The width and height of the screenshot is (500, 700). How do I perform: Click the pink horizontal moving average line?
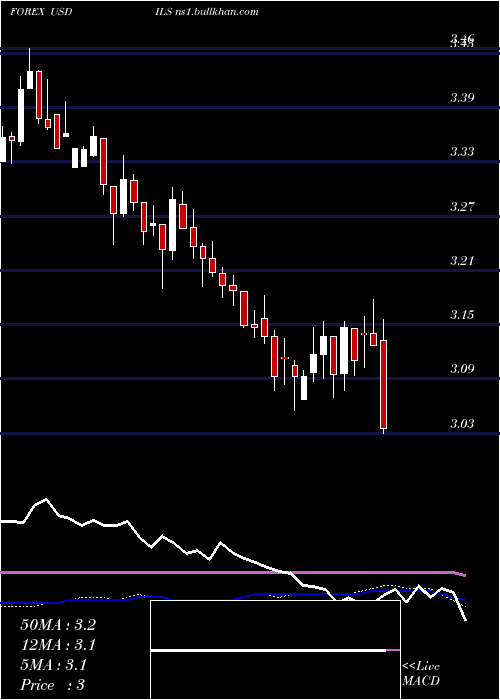coord(233,572)
